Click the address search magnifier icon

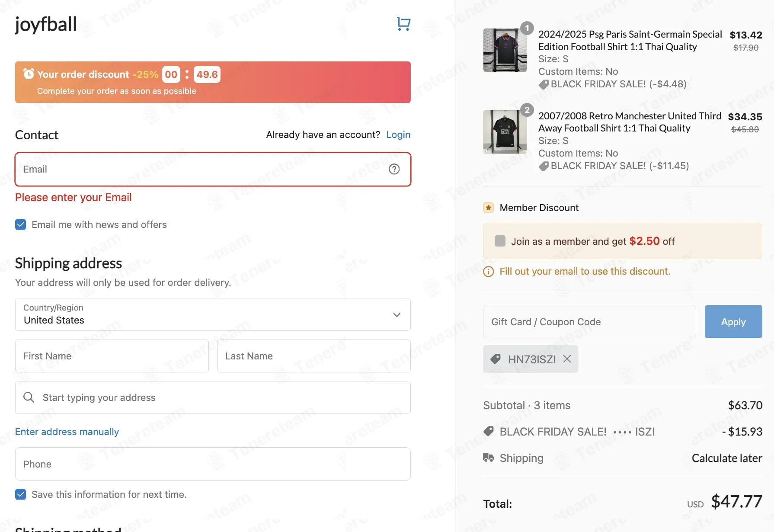click(x=29, y=397)
